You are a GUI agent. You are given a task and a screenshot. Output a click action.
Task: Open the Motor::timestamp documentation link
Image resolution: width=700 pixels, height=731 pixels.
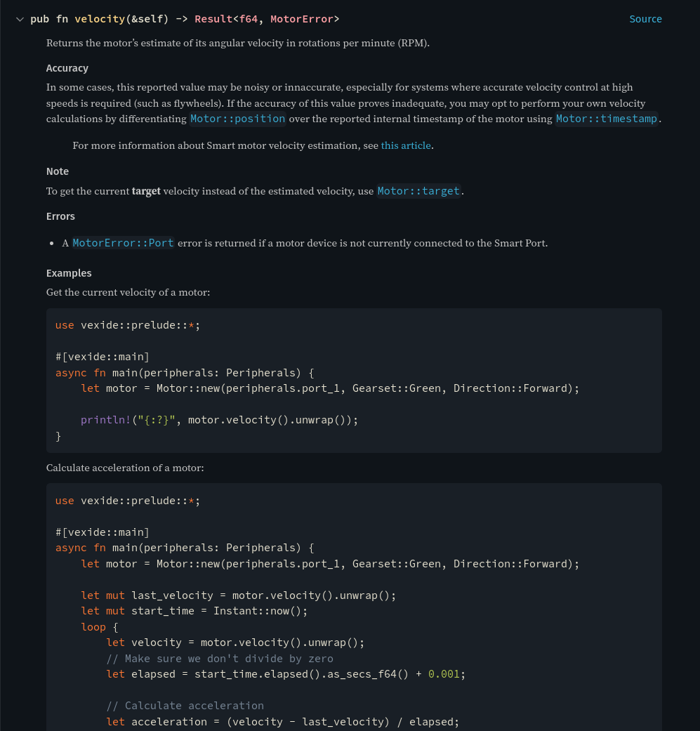coord(606,119)
